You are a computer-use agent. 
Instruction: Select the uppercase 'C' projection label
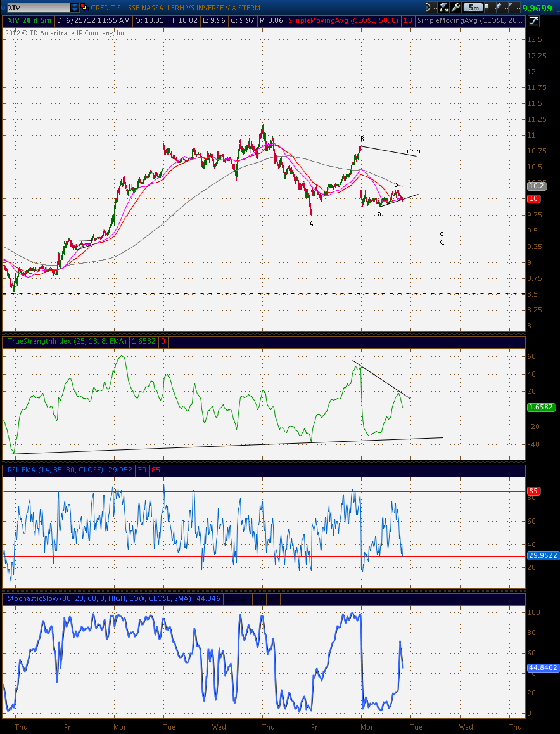(x=442, y=243)
